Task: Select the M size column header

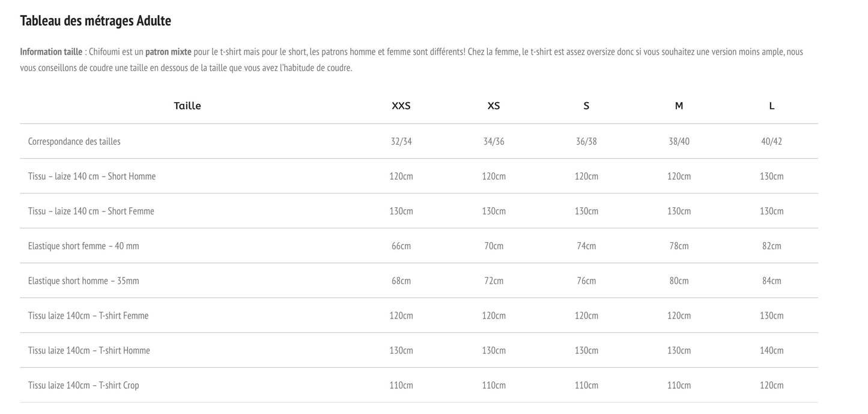Action: pyautogui.click(x=679, y=106)
